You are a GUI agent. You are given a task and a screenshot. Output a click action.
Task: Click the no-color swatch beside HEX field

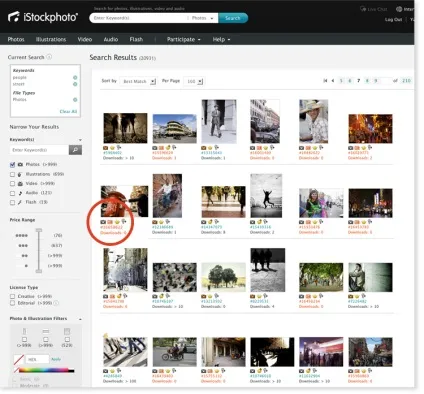19,359
